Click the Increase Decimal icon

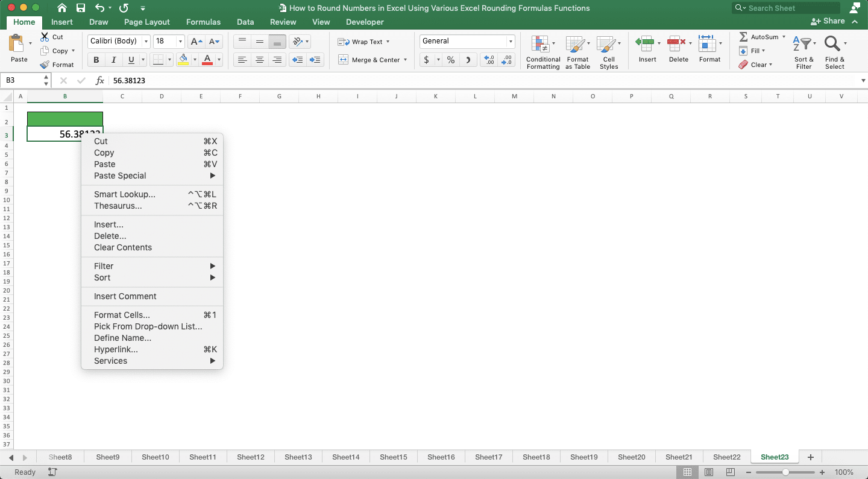[x=488, y=60]
